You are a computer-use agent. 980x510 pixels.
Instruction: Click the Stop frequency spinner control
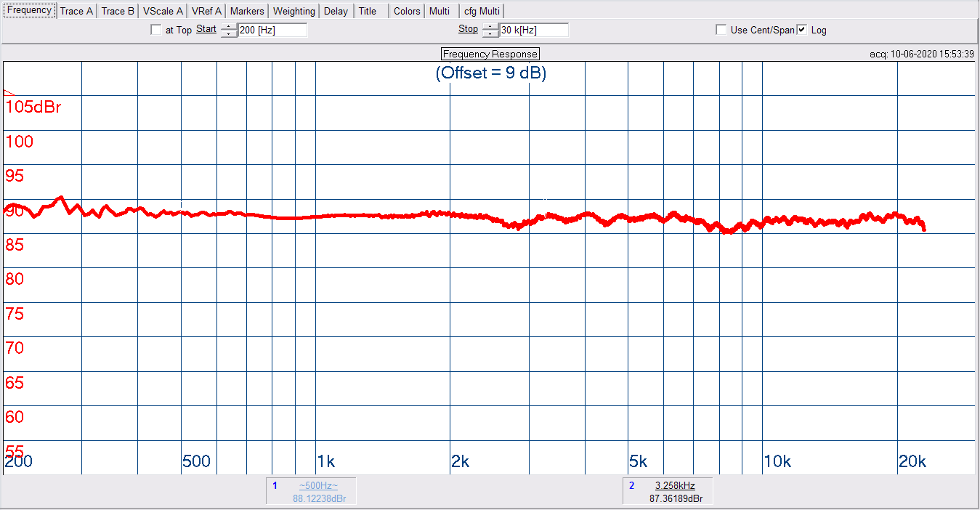coord(490,31)
